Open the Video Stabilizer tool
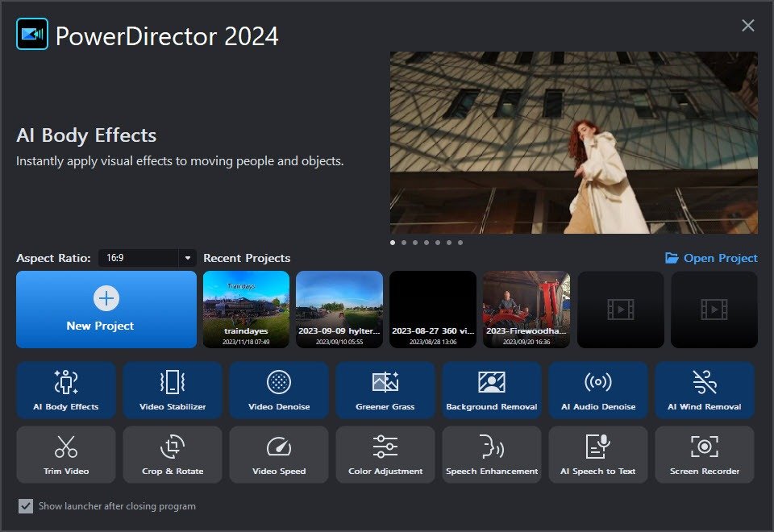Image resolution: width=774 pixels, height=532 pixels. pyautogui.click(x=172, y=390)
